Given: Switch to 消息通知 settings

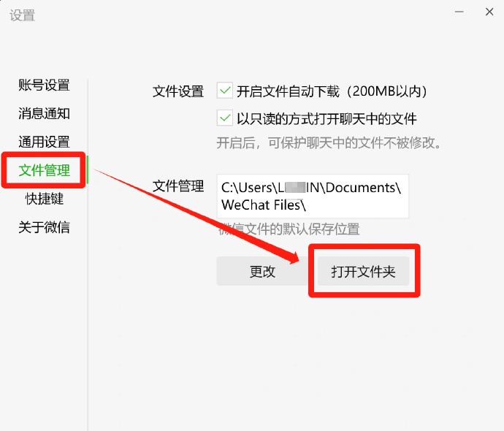Looking at the screenshot, I should click(x=44, y=113).
